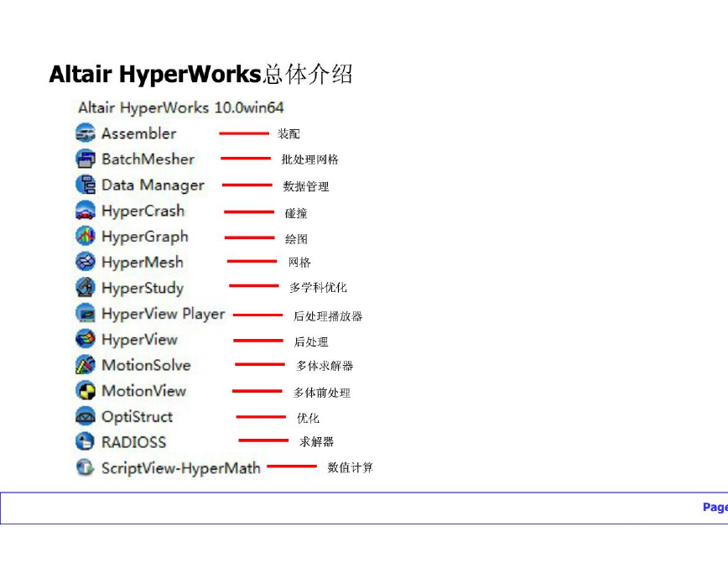The height and width of the screenshot is (563, 728).
Task: Choose the RADIOSS entry label
Action: coord(133,442)
